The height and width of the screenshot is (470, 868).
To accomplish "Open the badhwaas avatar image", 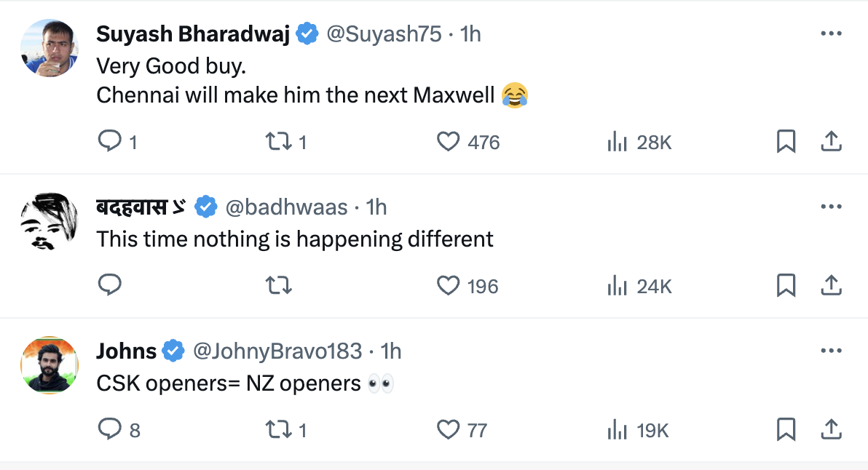I will click(x=50, y=221).
